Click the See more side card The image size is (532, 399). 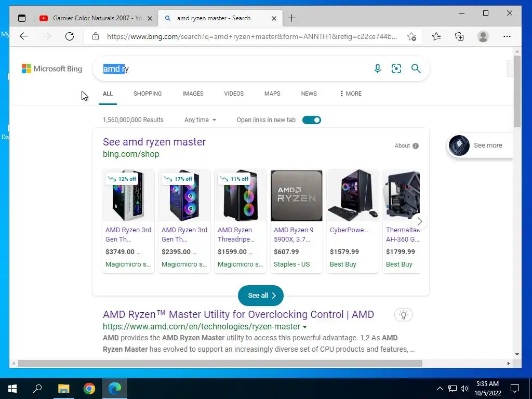pyautogui.click(x=480, y=145)
